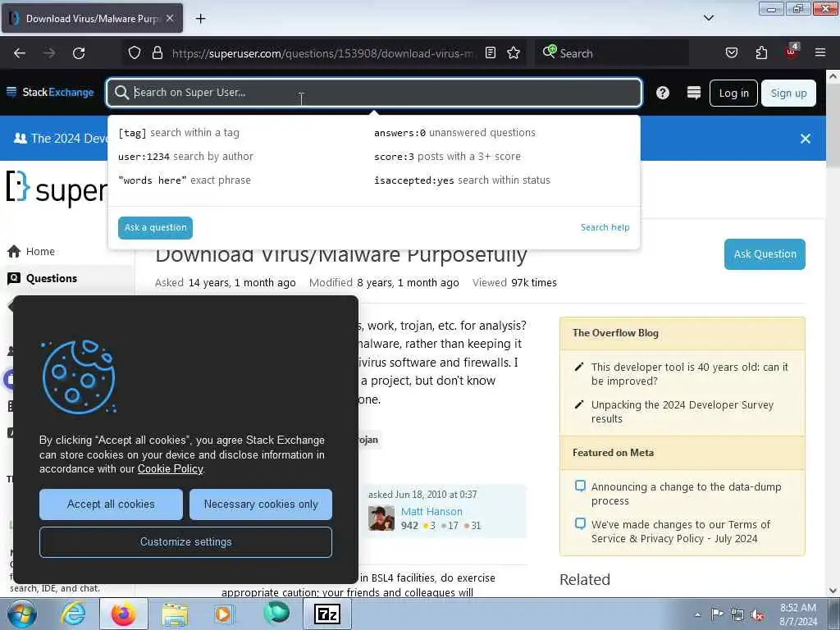Open Windows Explorer folder on taskbar
The width and height of the screenshot is (840, 630).
(x=175, y=614)
